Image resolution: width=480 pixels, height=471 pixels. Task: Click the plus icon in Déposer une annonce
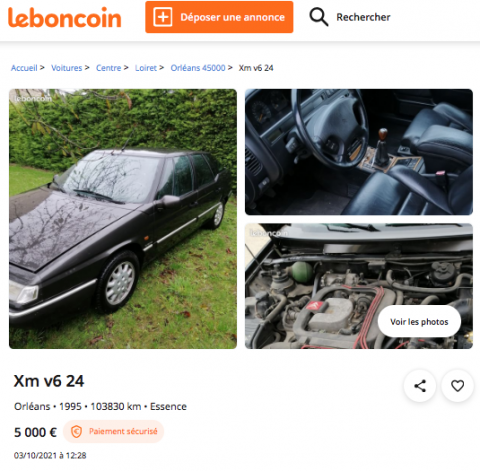point(163,17)
